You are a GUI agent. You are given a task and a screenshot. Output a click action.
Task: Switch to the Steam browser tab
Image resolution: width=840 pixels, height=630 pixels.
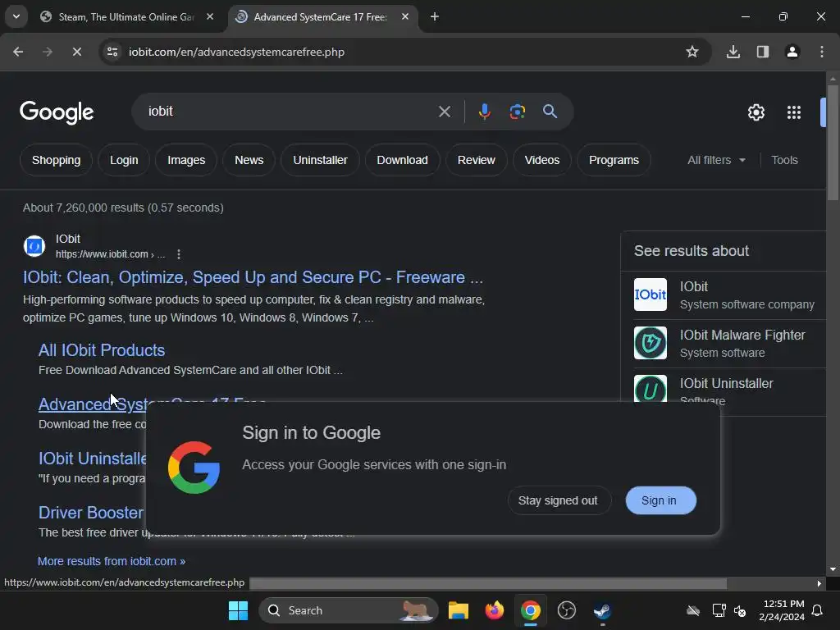pos(126,16)
